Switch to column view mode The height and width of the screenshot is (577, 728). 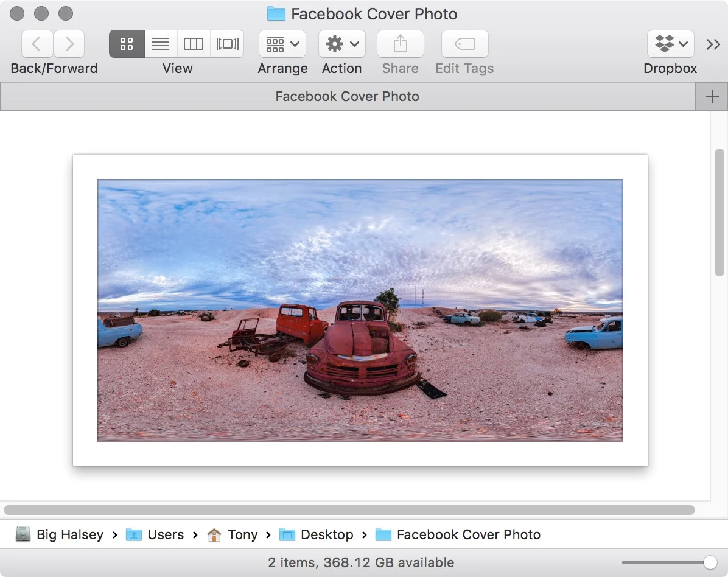[x=194, y=43]
